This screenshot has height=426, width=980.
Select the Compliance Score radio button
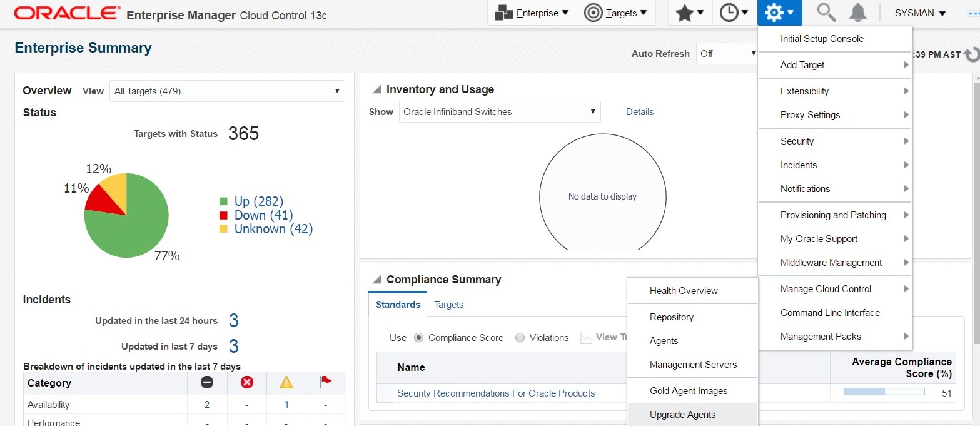(419, 338)
